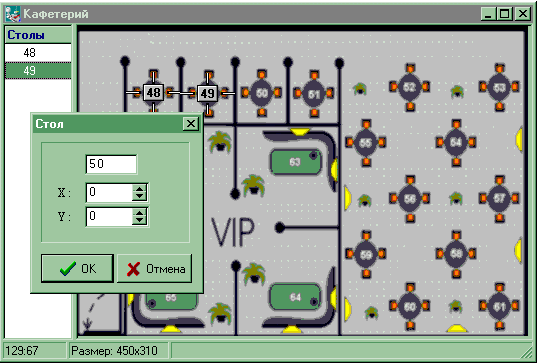538x364 pixels.
Task: Pick round table 54
Action: (456, 142)
